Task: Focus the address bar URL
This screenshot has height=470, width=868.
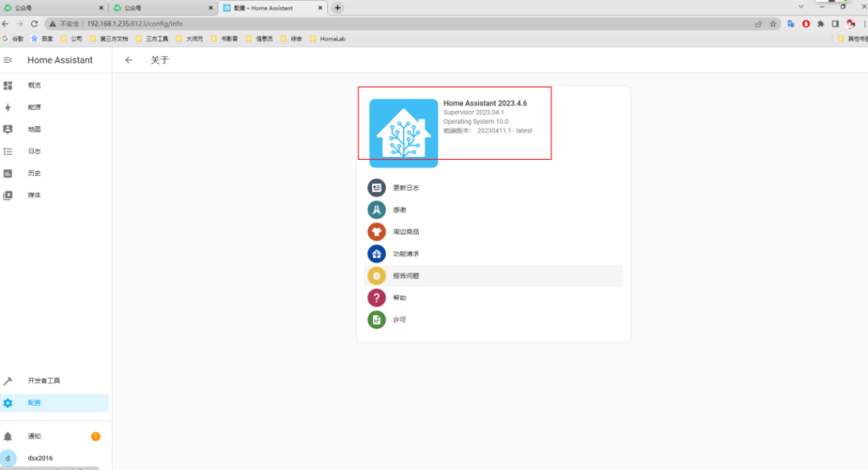Action: click(135, 24)
